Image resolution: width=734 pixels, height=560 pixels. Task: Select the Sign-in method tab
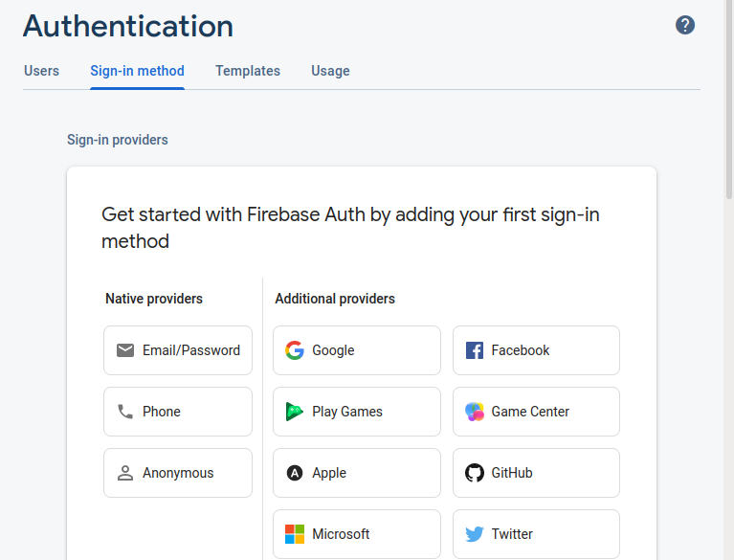(137, 71)
